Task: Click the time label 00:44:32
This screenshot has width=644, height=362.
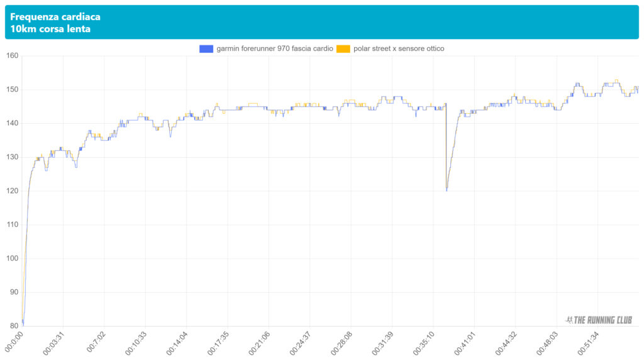Action: tap(506, 343)
